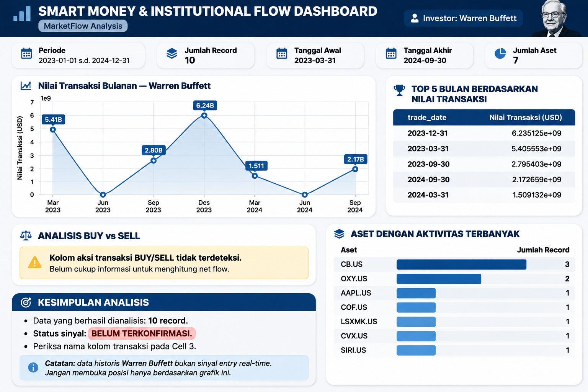Click the trophy icon beside Top 5
Viewport: 588px width, 392px height.
coord(399,90)
